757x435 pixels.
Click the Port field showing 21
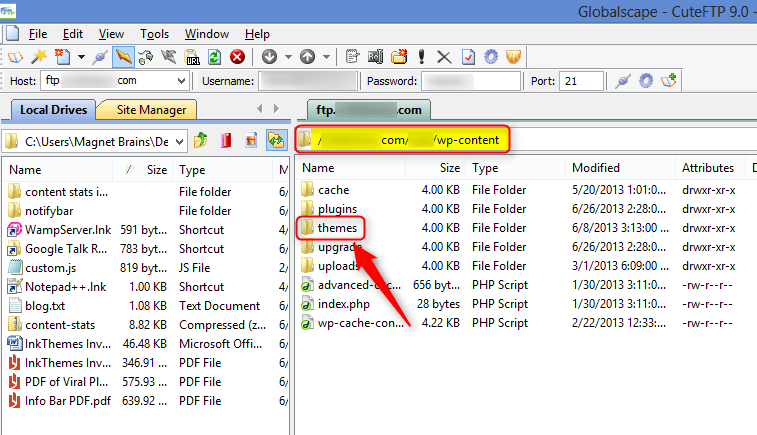click(x=581, y=81)
